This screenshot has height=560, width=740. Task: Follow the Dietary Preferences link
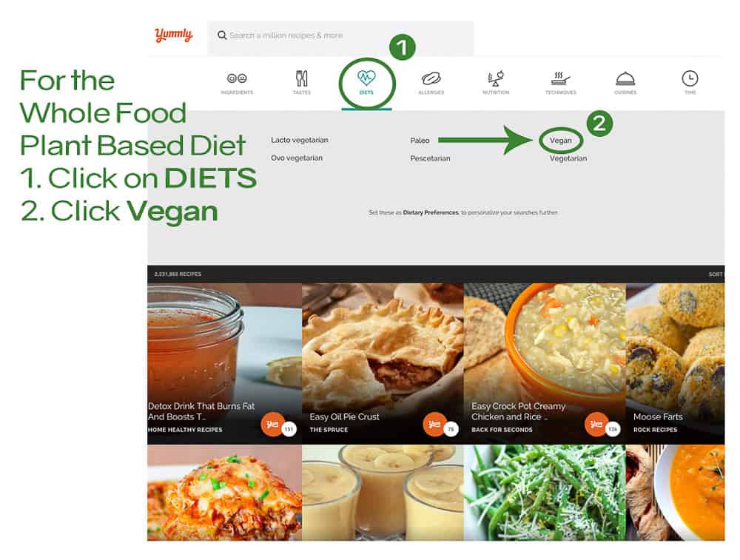(x=431, y=213)
